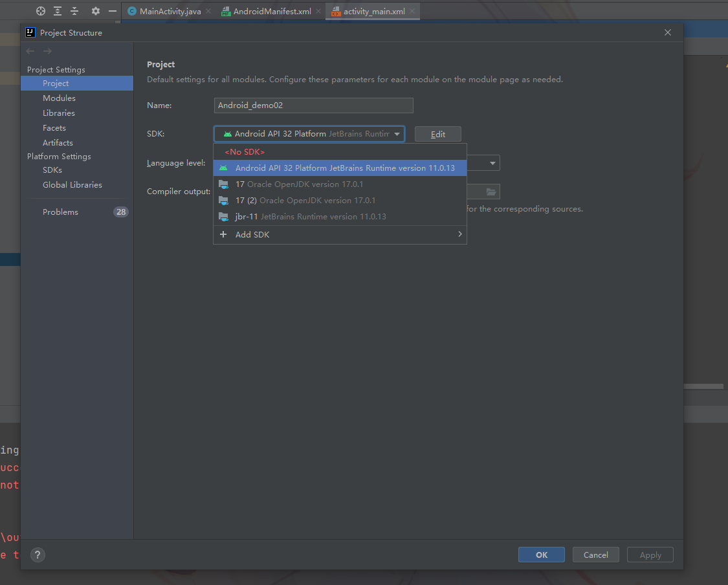Select Project in Project Settings
The height and width of the screenshot is (585, 728).
click(x=77, y=83)
